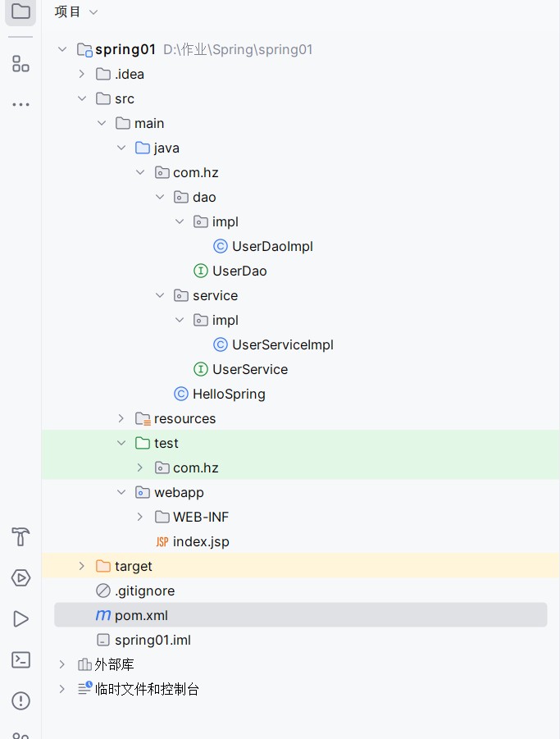Expand the .idea folder

81,74
